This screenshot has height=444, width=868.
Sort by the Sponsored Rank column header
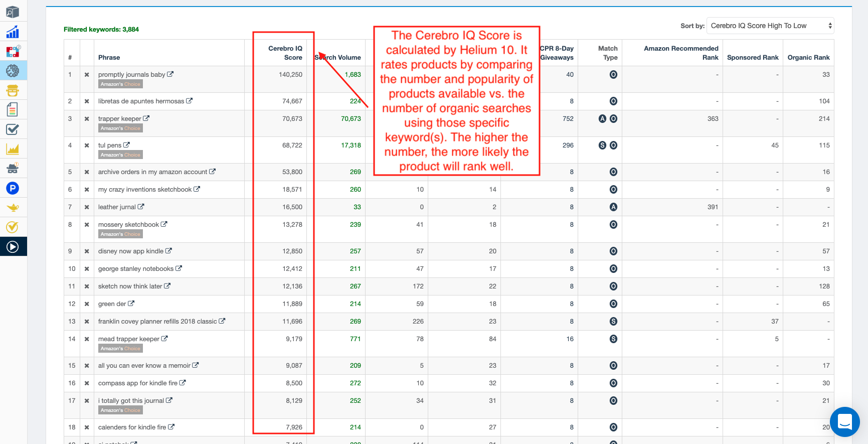click(x=752, y=58)
